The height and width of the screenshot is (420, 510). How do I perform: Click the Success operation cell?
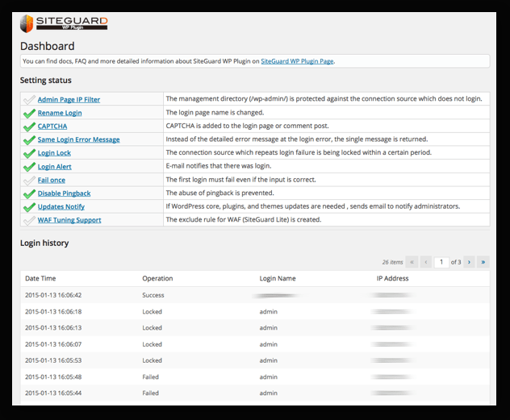coord(153,295)
